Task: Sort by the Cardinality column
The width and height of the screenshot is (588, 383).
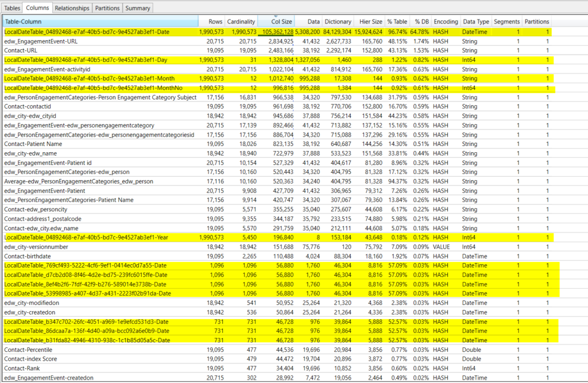Action: (241, 21)
